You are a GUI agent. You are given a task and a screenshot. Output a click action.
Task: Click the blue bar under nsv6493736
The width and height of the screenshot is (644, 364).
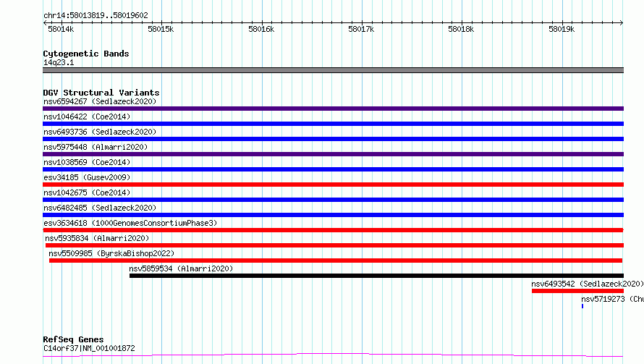click(333, 139)
